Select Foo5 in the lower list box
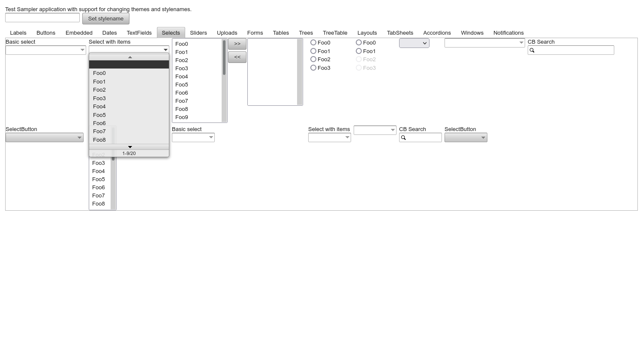This screenshot has width=643, height=364. pos(100,179)
